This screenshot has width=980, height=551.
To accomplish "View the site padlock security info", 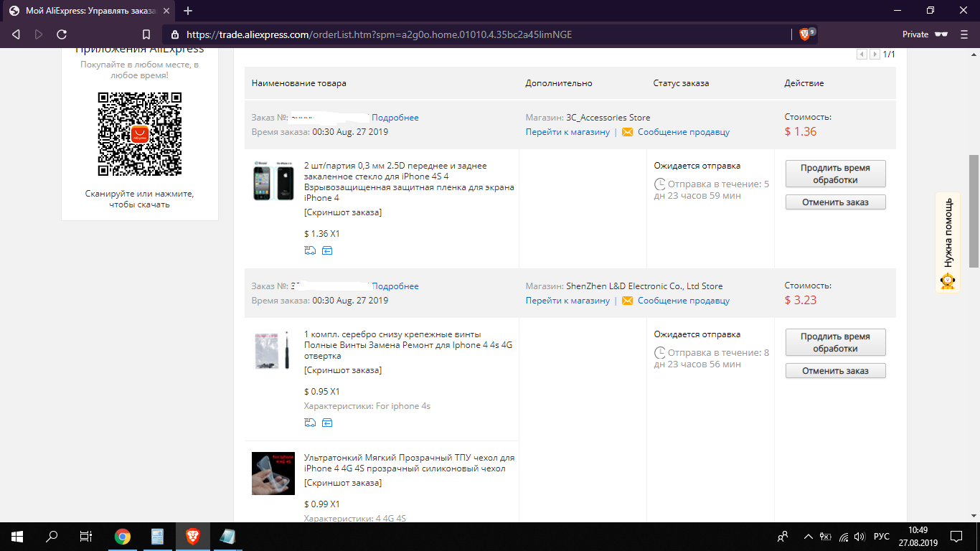I will pos(174,34).
